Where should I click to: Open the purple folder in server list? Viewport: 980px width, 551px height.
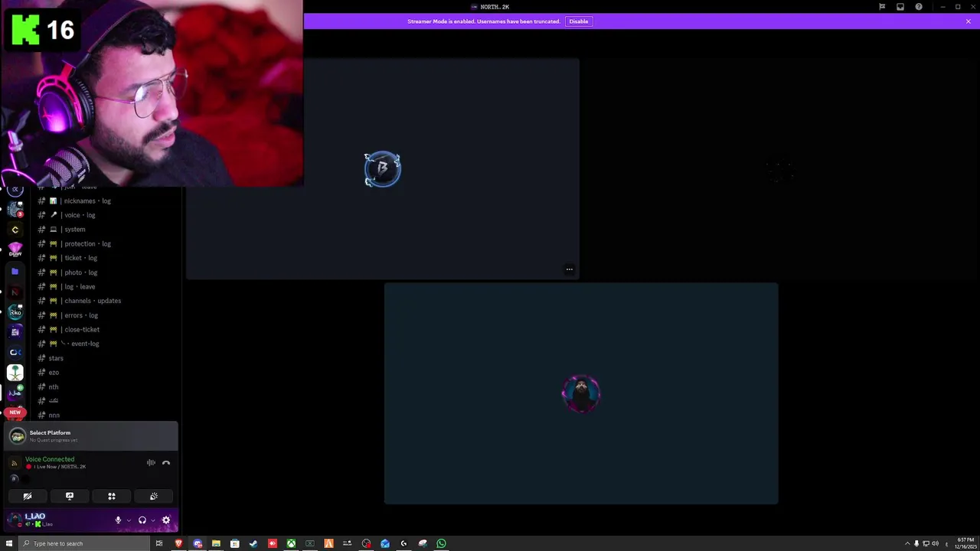pyautogui.click(x=15, y=271)
